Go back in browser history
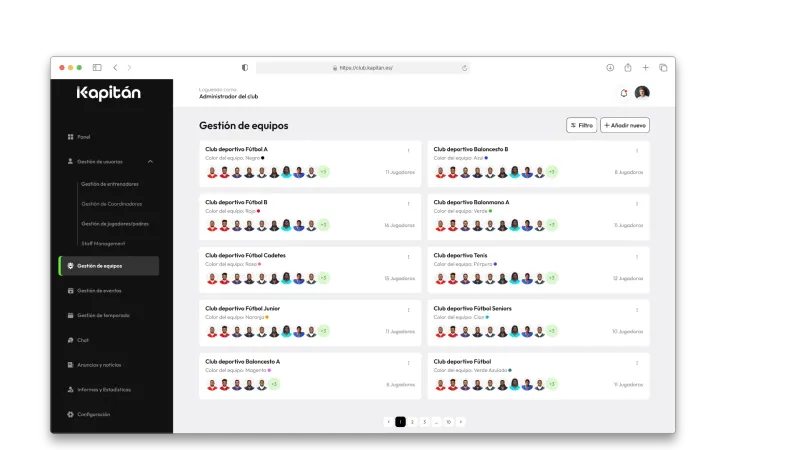 point(115,67)
